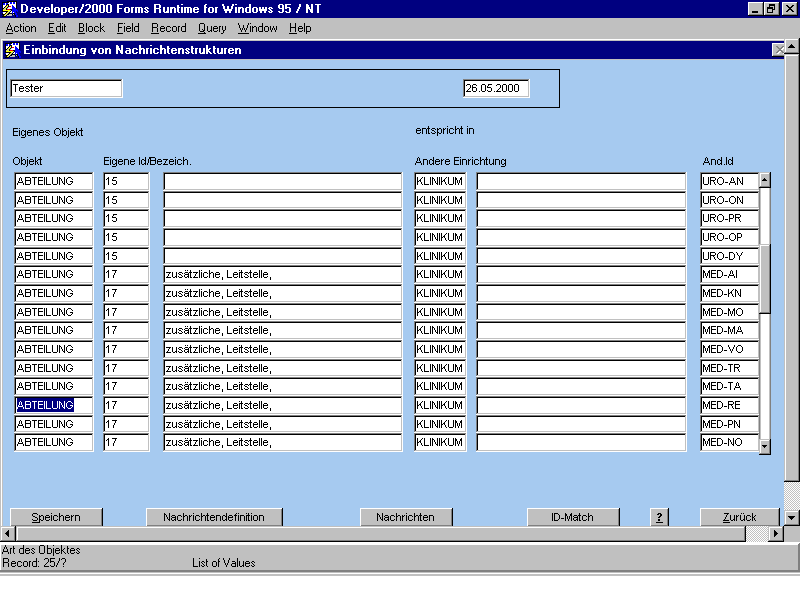Screen dimensions: 800x600
Task: Open the Block menu
Action: tap(91, 28)
